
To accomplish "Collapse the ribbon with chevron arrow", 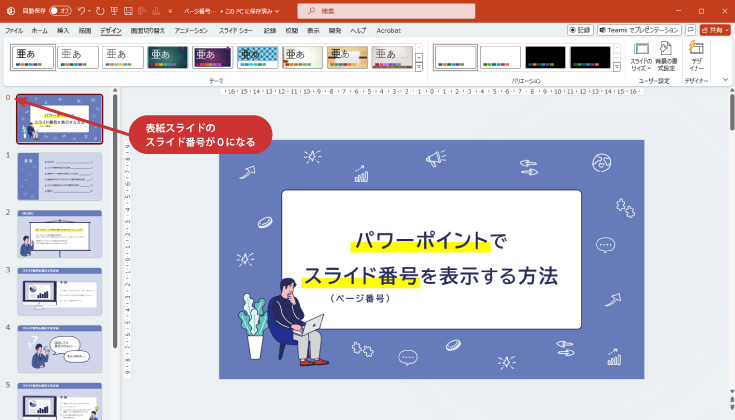I will pyautogui.click(x=726, y=80).
